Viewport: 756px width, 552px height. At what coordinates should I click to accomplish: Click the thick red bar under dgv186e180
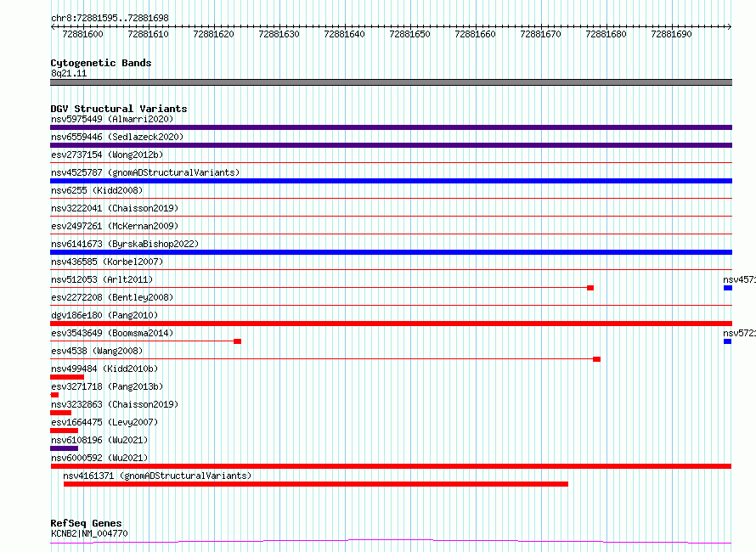(x=391, y=324)
